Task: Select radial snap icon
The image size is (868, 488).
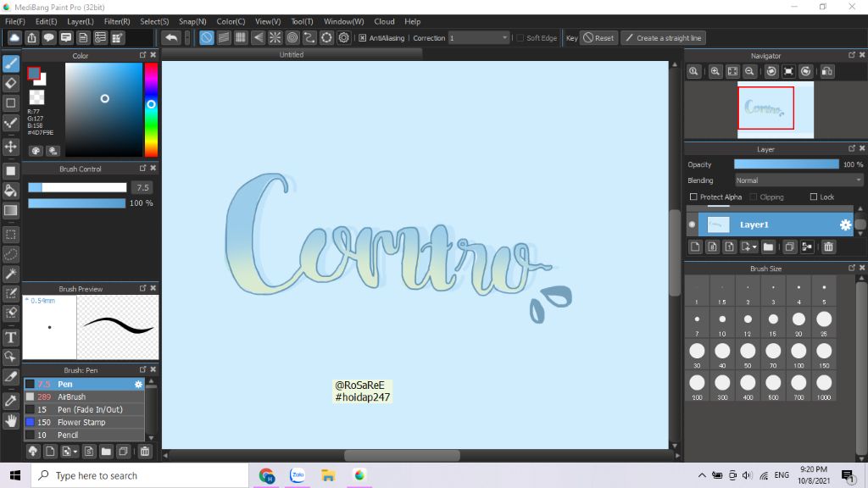Action: coord(275,37)
